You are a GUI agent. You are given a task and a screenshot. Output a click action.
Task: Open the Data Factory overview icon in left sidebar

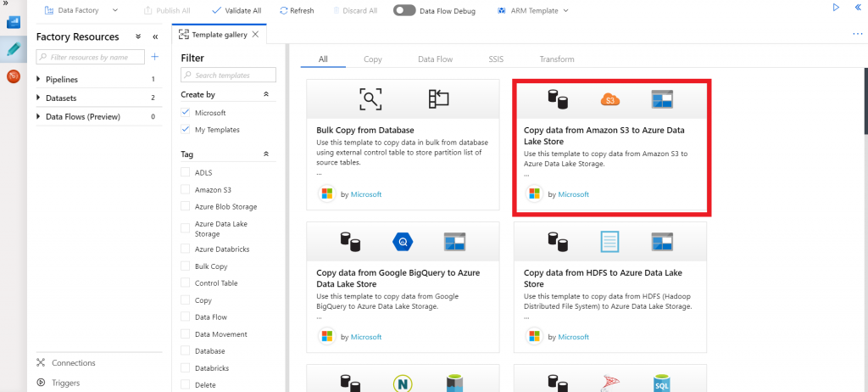(14, 23)
